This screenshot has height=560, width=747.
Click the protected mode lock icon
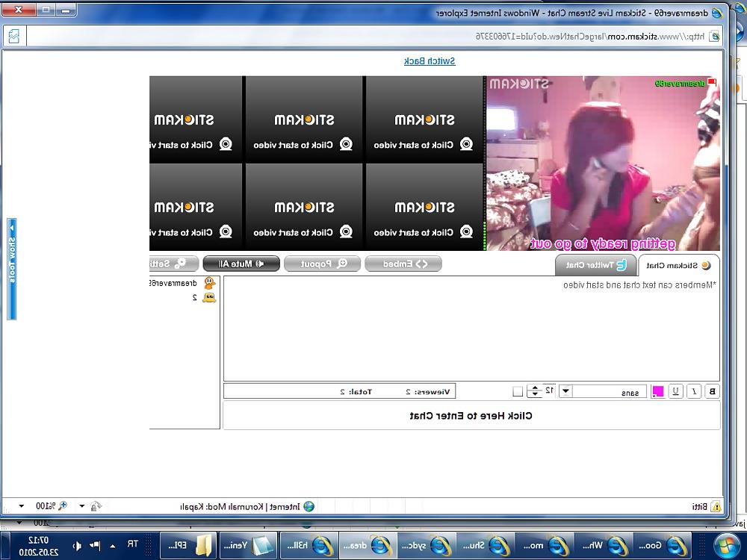coord(96,506)
